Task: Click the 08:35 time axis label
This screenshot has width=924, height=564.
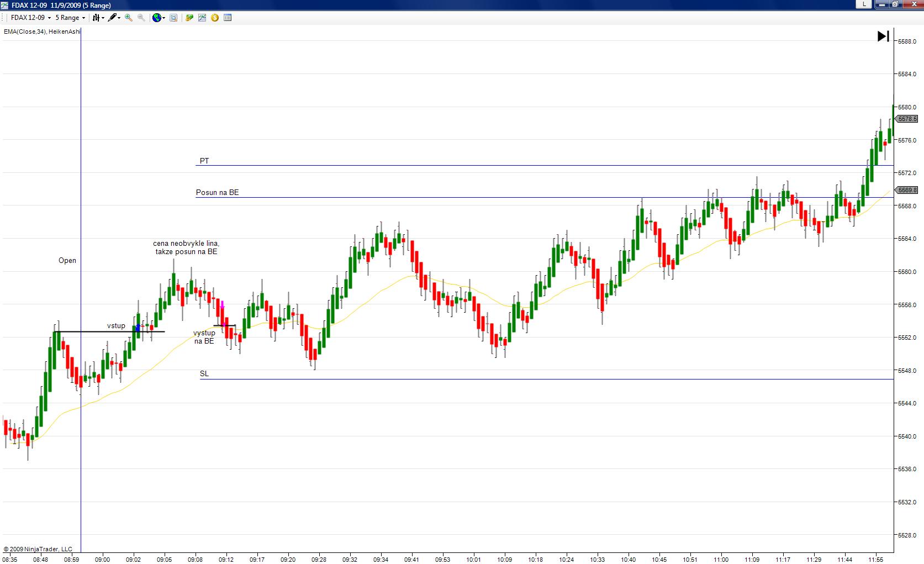Action: point(10,560)
